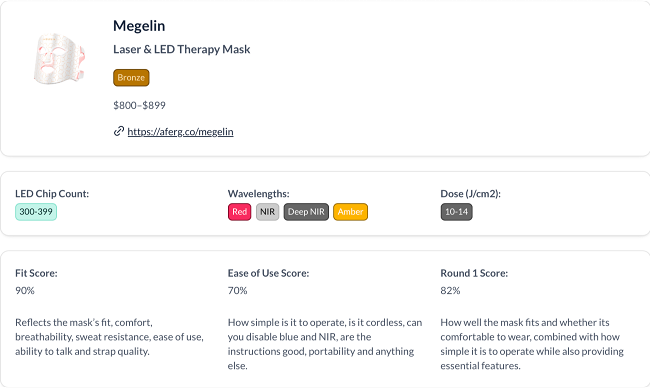Click the Wavelengths field label
This screenshot has width=650, height=389.
pyautogui.click(x=258, y=194)
